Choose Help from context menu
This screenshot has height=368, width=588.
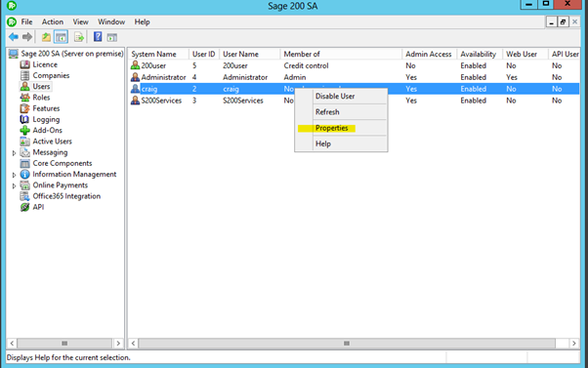click(x=341, y=143)
